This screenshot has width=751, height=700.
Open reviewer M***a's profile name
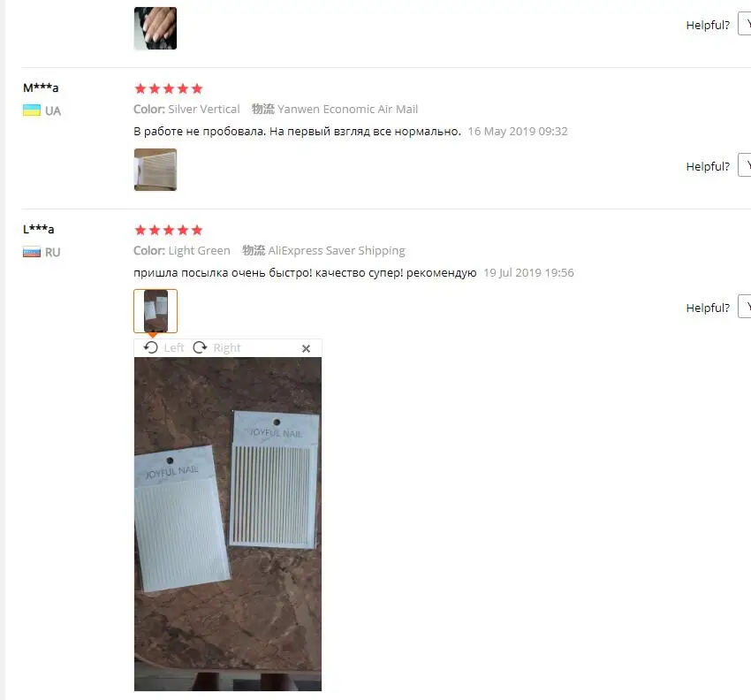pyautogui.click(x=41, y=87)
